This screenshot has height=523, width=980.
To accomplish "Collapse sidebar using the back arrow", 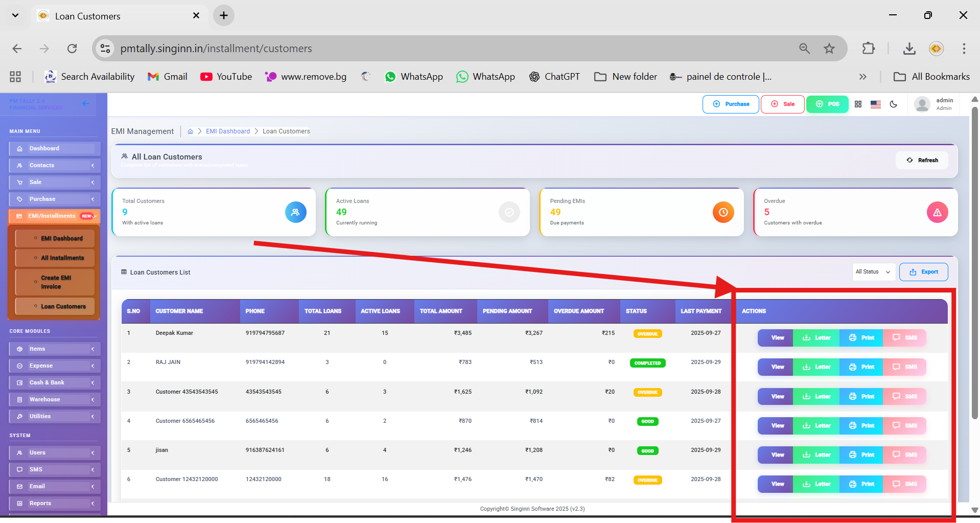I will 86,104.
